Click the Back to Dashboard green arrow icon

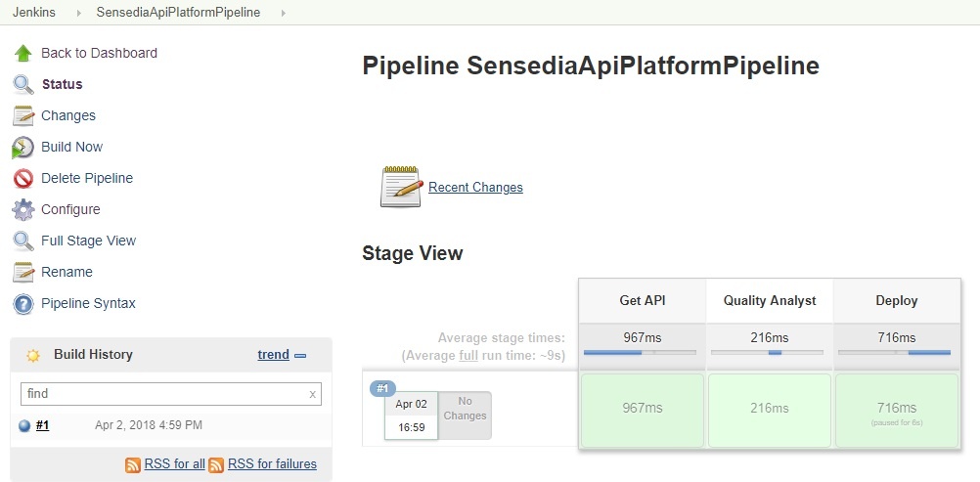click(x=23, y=53)
